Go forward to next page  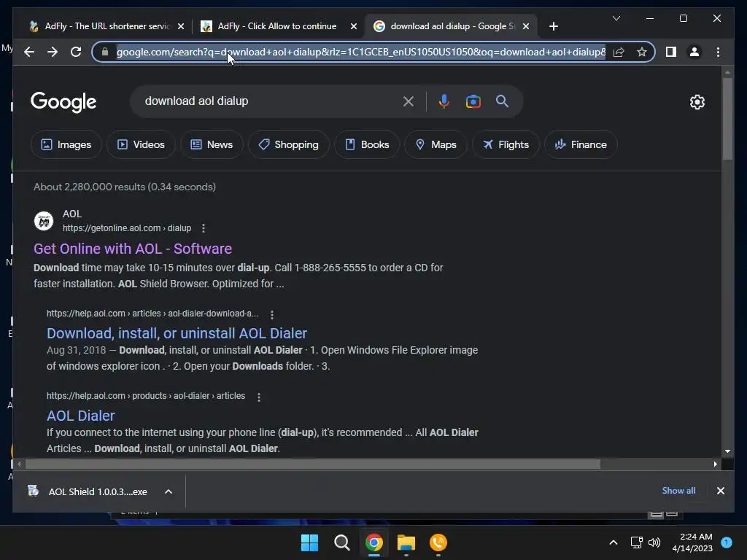53,52
